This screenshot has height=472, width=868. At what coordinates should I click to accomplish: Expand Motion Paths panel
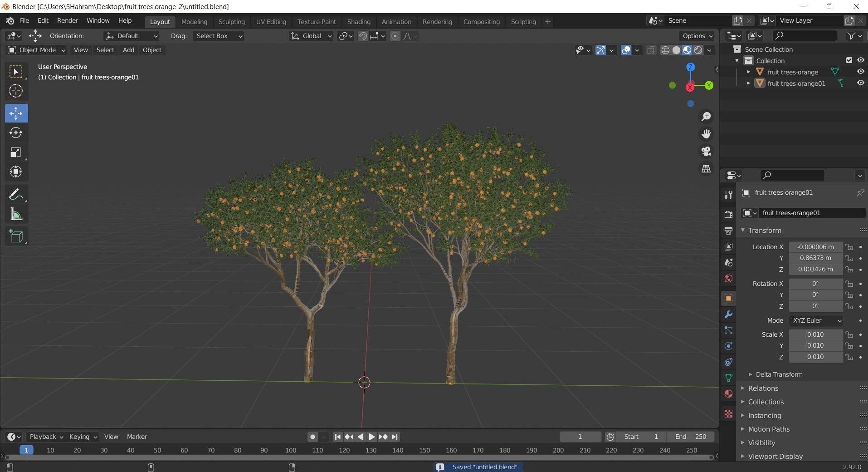point(769,429)
